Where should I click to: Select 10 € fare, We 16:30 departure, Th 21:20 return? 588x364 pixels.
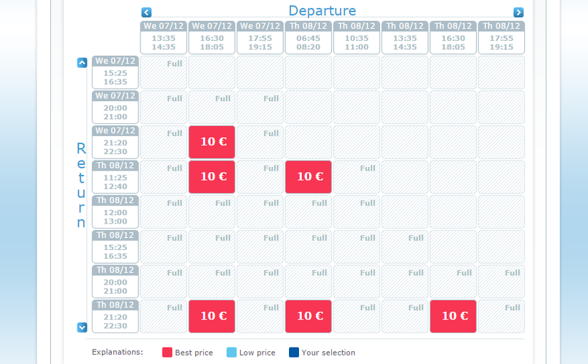coord(212,316)
